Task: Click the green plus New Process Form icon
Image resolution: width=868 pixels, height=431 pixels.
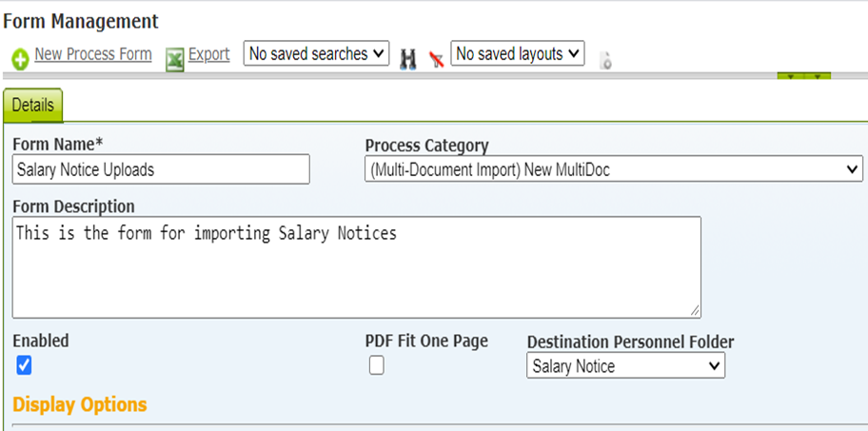Action: (x=21, y=60)
